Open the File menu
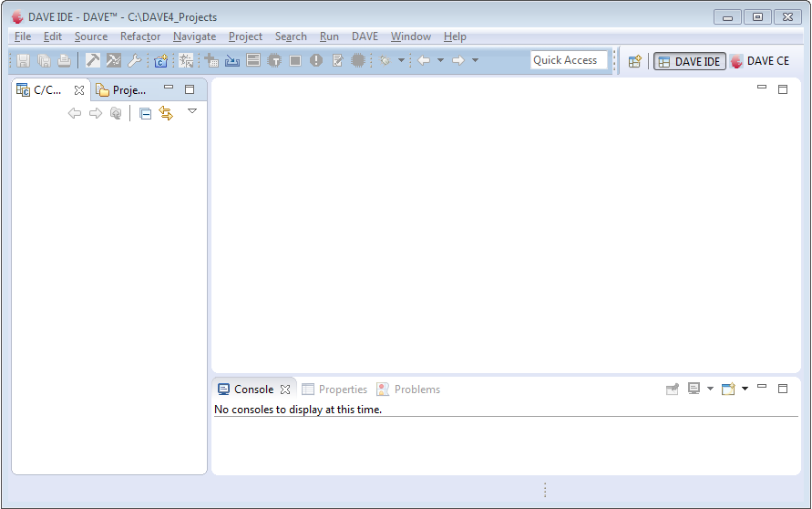Viewport: 812px width, 509px height. [23, 36]
